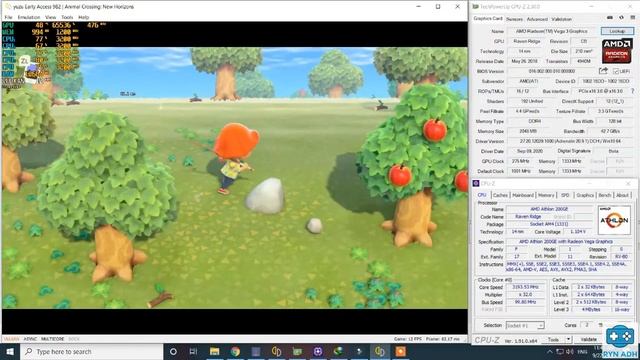Click the GPU Name field in GPU-Z
The image size is (640, 360).
551,31
